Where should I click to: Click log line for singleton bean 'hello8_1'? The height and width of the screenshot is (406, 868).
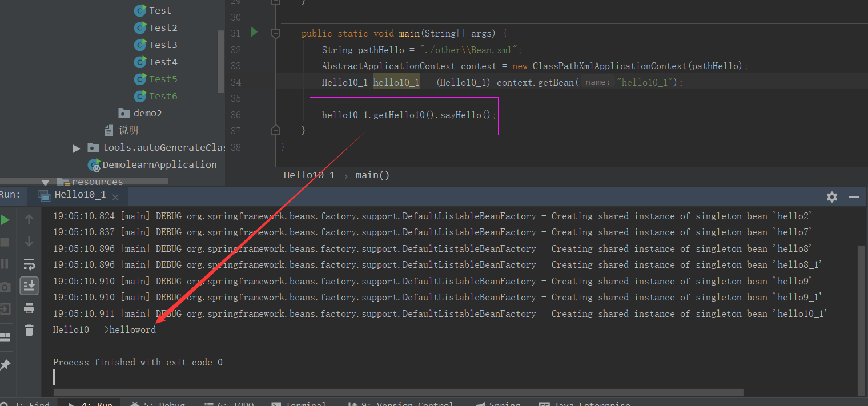(x=437, y=264)
